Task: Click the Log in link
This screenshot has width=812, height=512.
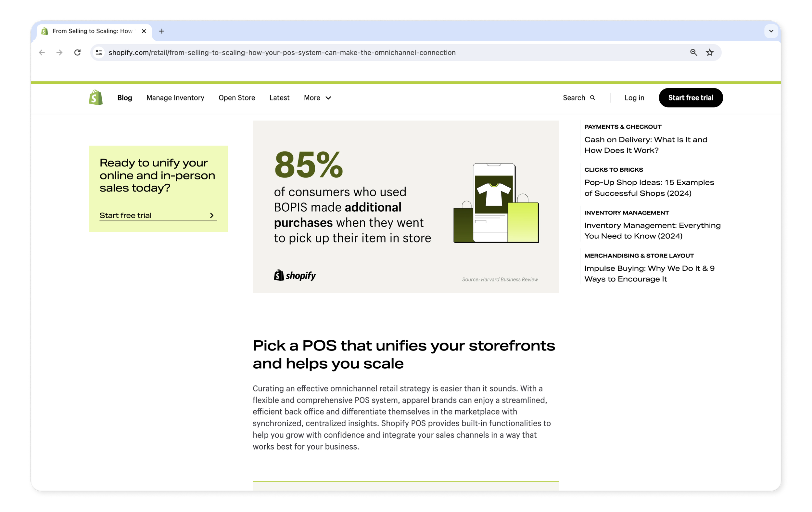Action: pos(634,98)
